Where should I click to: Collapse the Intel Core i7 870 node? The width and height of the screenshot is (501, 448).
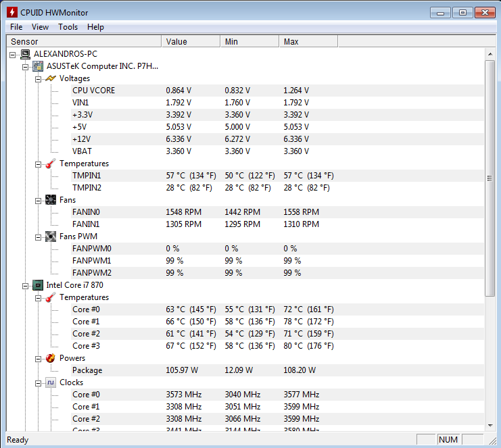click(25, 286)
